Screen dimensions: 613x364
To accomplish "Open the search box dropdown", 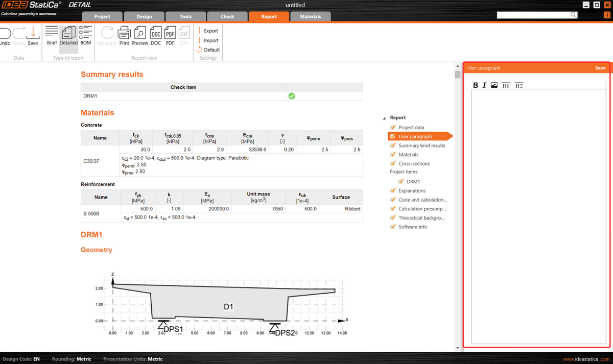I will [x=574, y=15].
